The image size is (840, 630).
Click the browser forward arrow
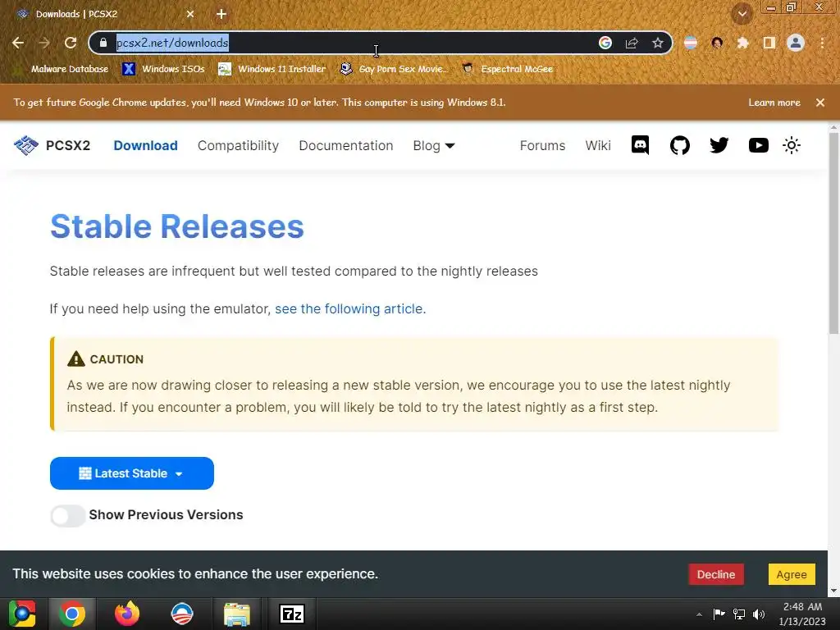44,43
